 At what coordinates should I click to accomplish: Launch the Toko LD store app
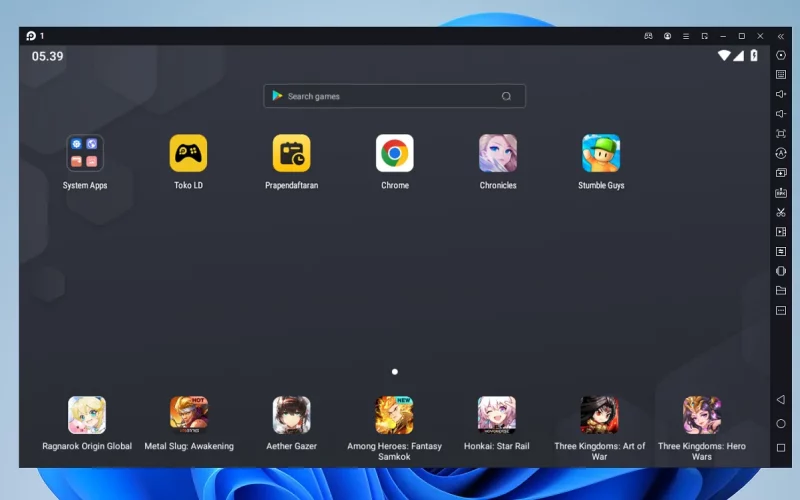point(188,153)
